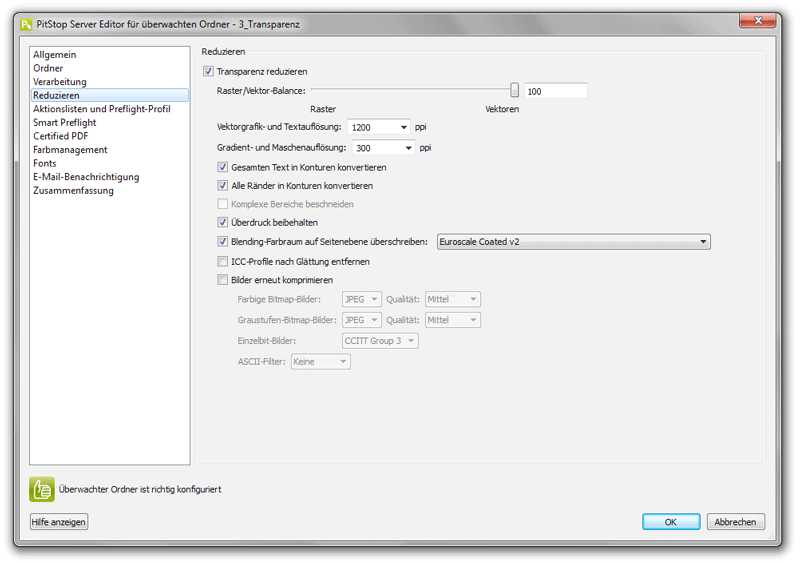The width and height of the screenshot is (800, 564).
Task: Click the PitStop app icon in title bar
Action: pyautogui.click(x=26, y=24)
